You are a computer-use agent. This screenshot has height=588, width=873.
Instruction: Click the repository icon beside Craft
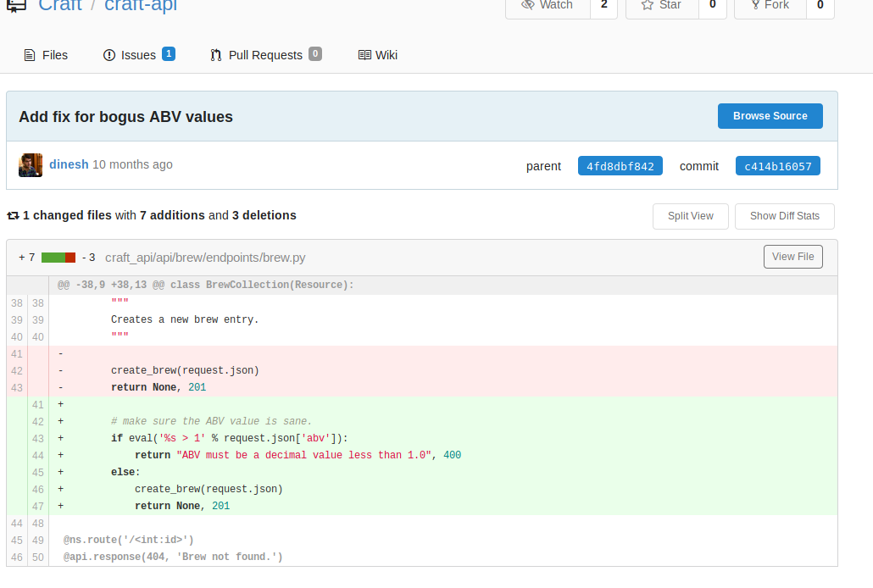[x=15, y=6]
